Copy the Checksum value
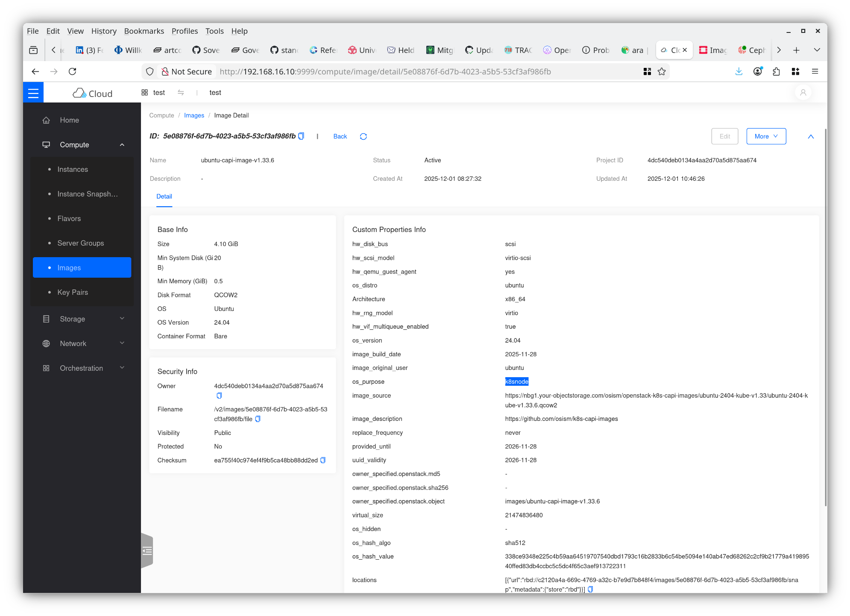Screen dimensions: 850x616 pos(323,460)
